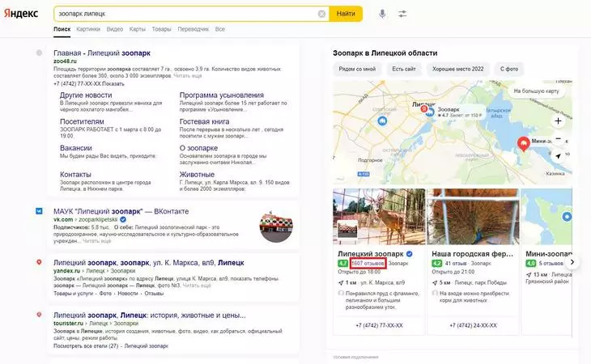Open Липецкий зоопарк ул. К. Маркса result

click(x=148, y=262)
